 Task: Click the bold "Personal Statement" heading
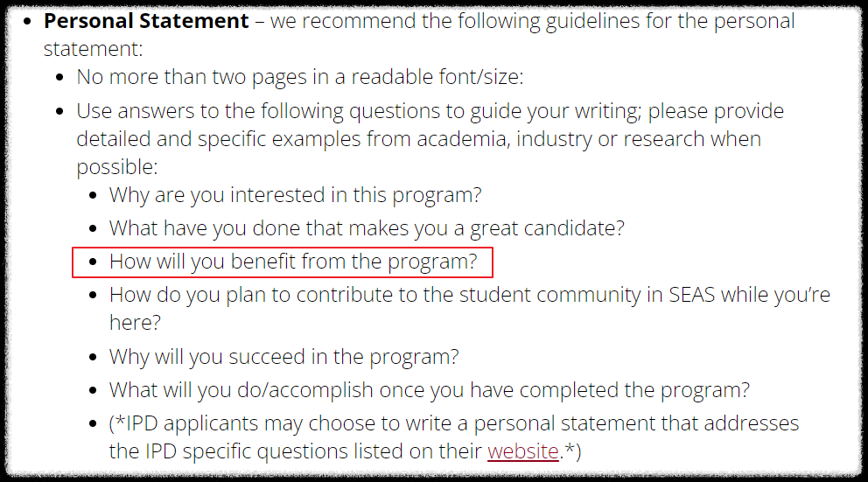[x=146, y=21]
